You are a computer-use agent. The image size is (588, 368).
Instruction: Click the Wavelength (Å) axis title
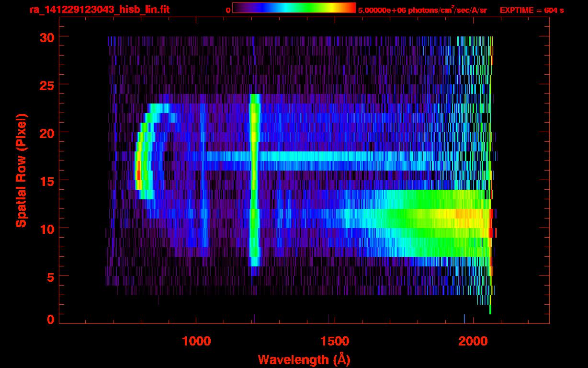(304, 359)
